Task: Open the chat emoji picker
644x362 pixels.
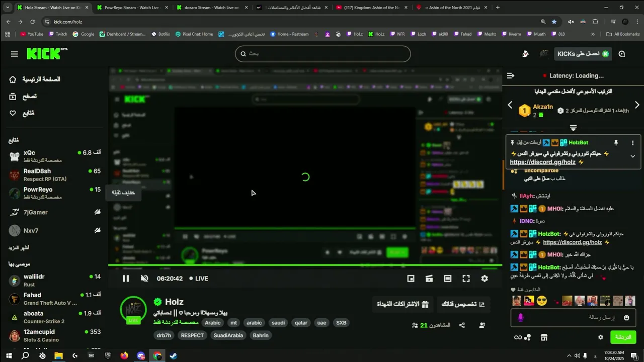Action: pos(626,318)
